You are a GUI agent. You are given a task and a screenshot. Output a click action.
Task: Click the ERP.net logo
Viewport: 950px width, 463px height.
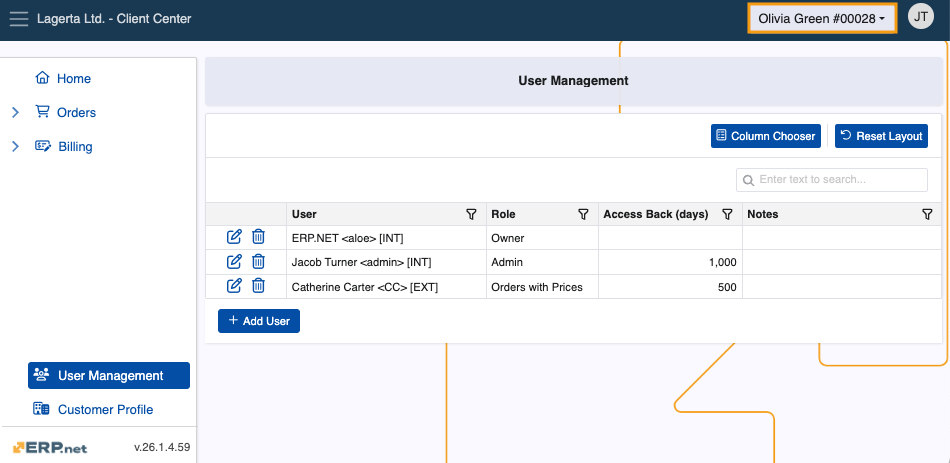pyautogui.click(x=50, y=448)
